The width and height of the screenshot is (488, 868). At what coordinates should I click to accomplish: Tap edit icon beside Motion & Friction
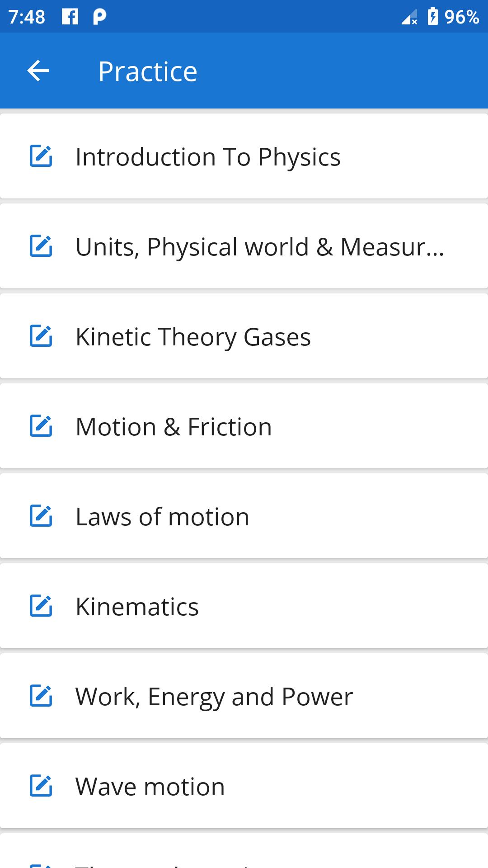pos(41,426)
